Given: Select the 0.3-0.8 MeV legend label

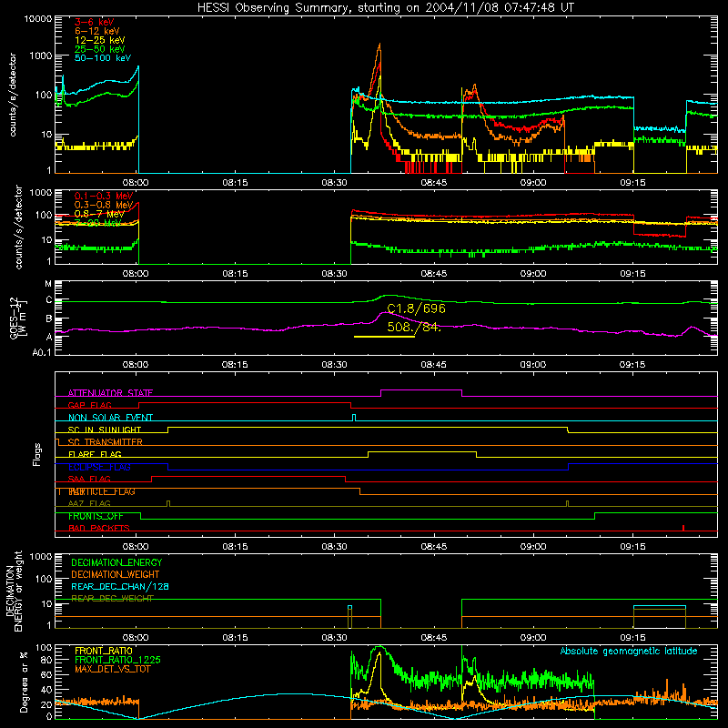Looking at the screenshot, I should click(104, 205).
